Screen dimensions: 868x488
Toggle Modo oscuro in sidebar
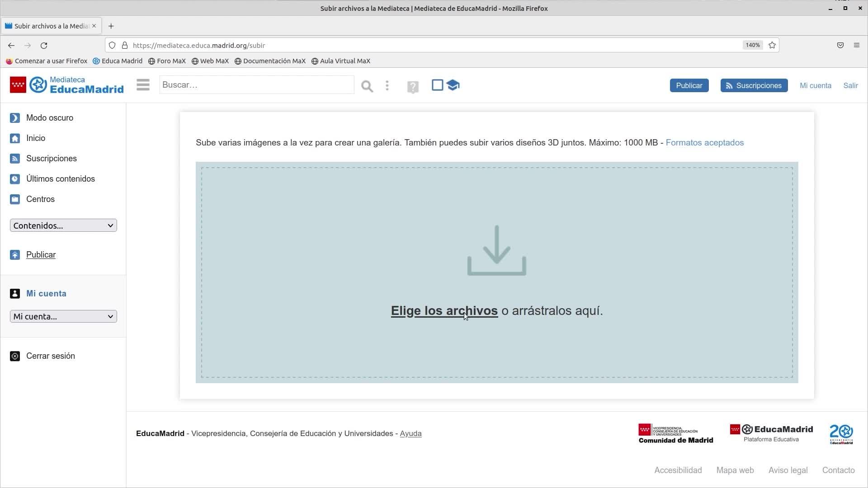pyautogui.click(x=49, y=118)
